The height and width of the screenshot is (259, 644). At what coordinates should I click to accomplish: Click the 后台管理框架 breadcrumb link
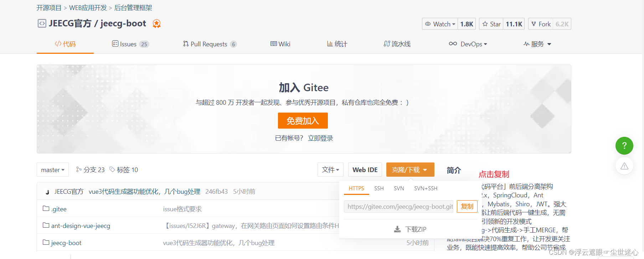133,8
